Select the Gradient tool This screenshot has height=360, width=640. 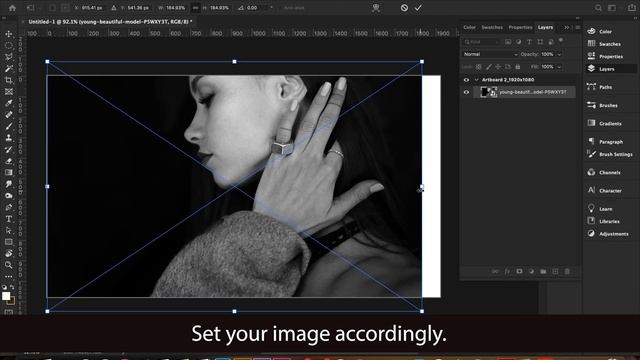9,173
